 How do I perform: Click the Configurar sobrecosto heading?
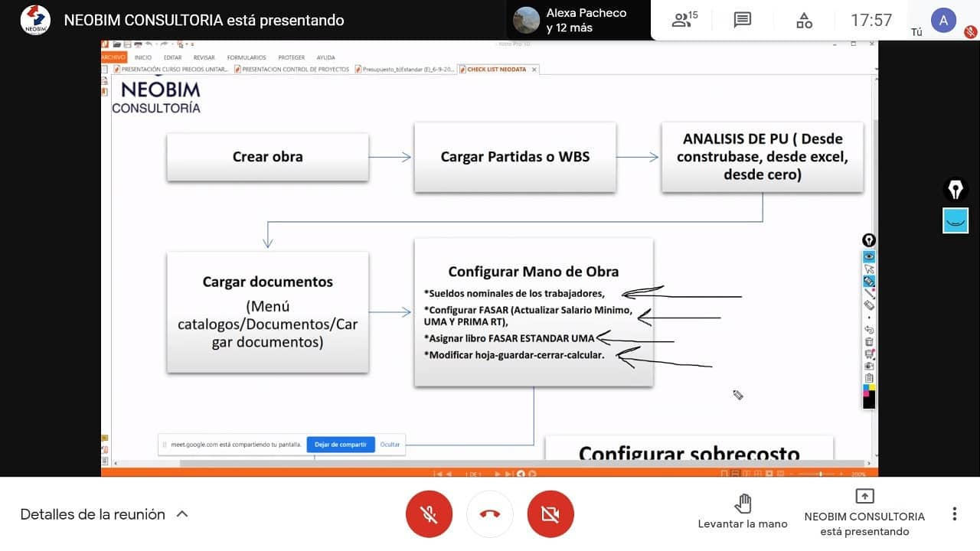(689, 453)
